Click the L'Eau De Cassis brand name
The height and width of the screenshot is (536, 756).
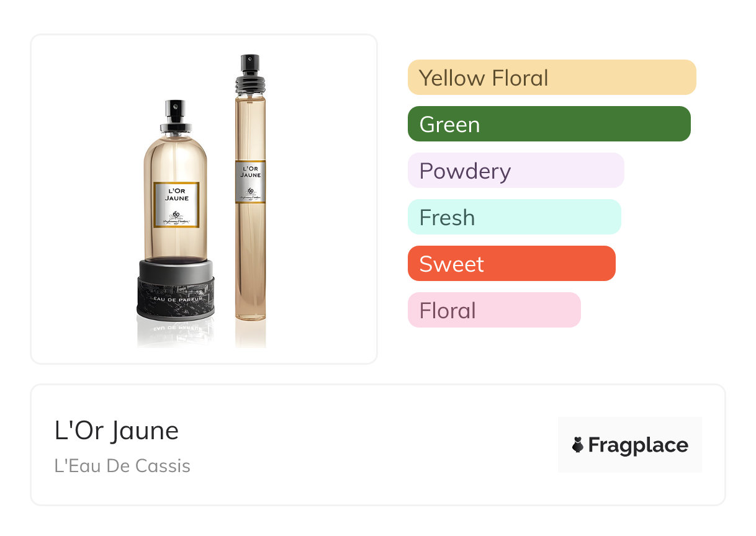click(x=122, y=465)
